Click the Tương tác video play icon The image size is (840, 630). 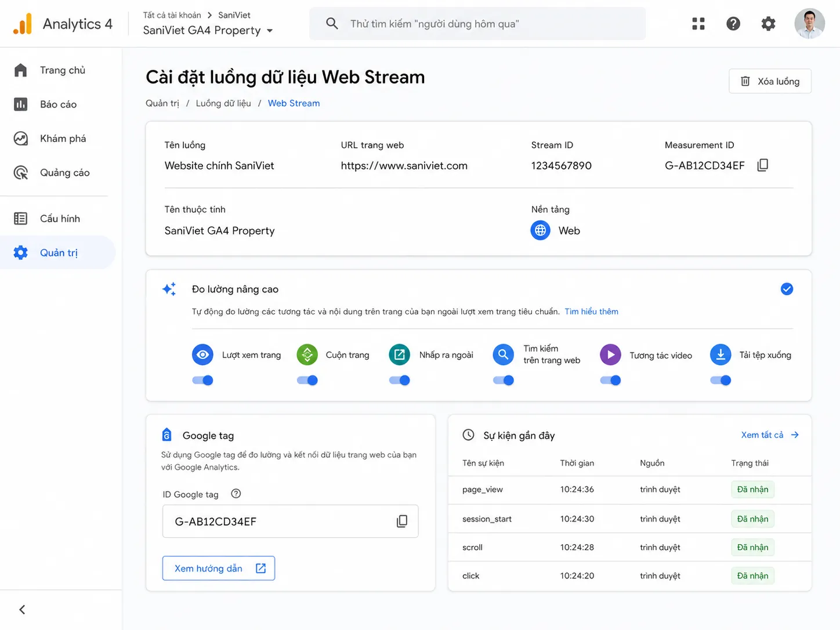pyautogui.click(x=610, y=354)
